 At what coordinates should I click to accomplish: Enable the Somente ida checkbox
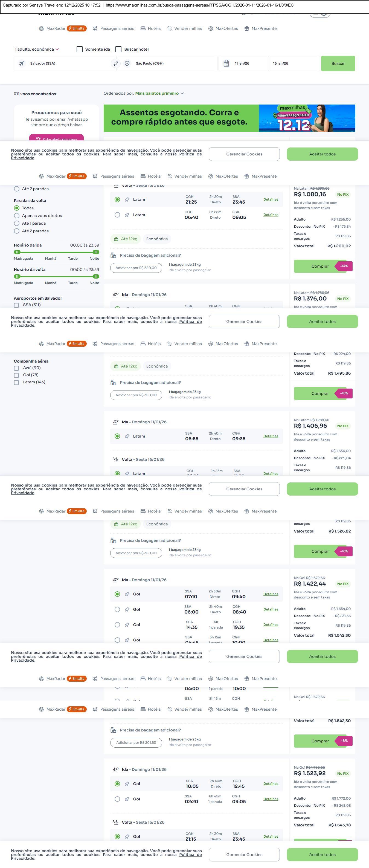tap(79, 49)
